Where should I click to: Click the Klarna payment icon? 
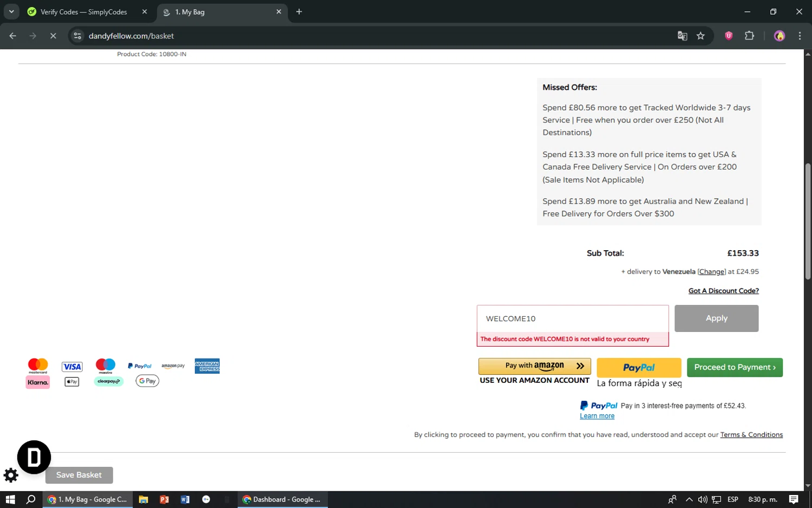tap(38, 382)
